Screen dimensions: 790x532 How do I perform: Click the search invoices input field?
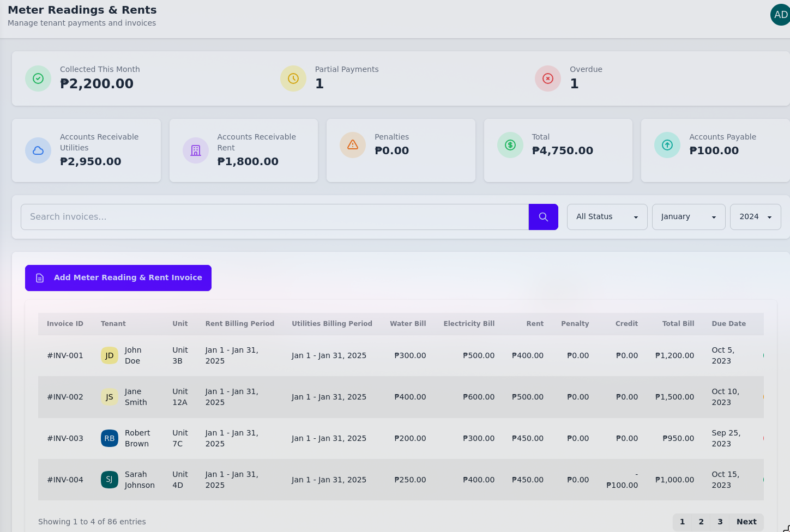click(x=273, y=216)
